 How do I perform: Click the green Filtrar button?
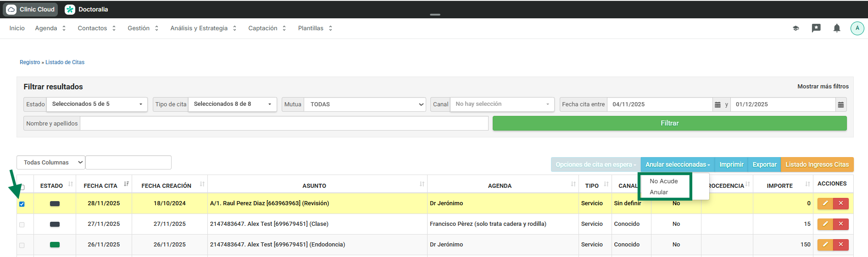(x=669, y=123)
